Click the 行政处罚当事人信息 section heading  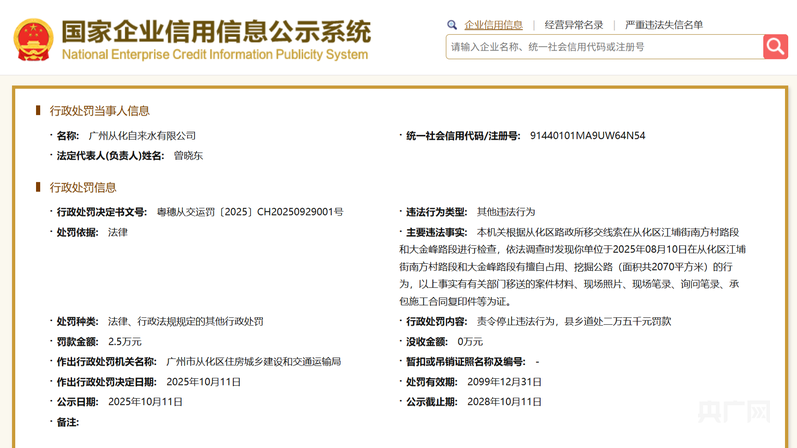[99, 111]
